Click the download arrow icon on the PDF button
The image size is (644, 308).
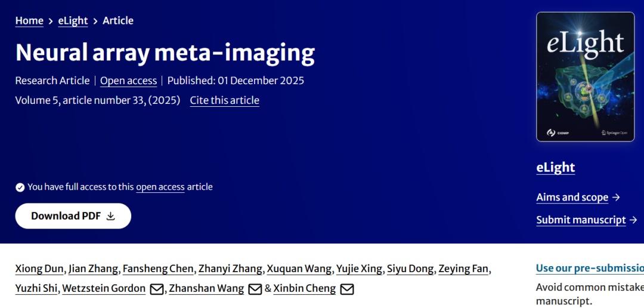pyautogui.click(x=110, y=216)
